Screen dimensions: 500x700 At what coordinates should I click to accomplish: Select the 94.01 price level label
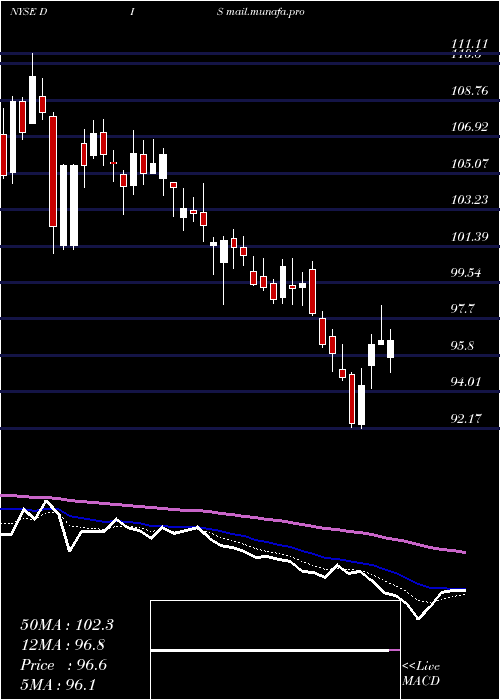[466, 382]
